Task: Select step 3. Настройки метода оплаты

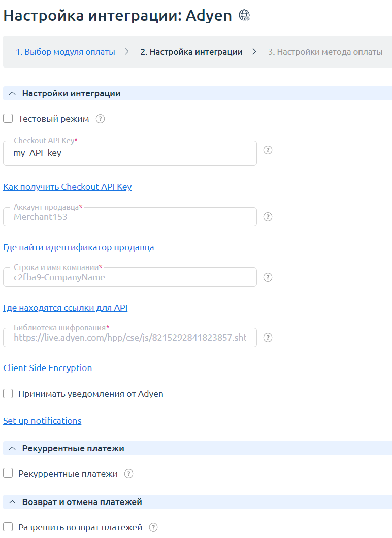Action: tap(325, 52)
